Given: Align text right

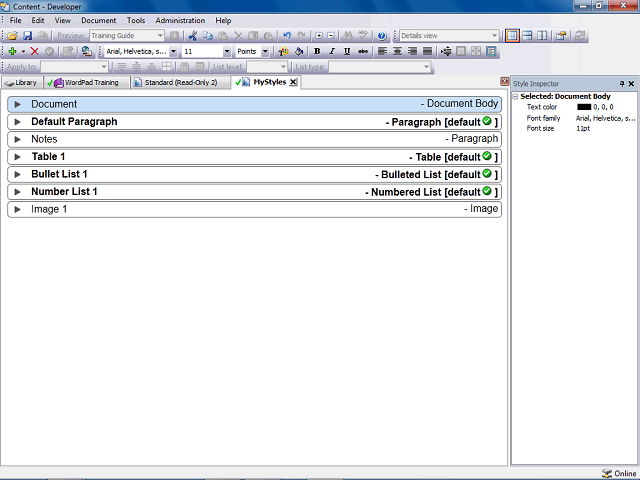Looking at the screenshot, I should (412, 51).
